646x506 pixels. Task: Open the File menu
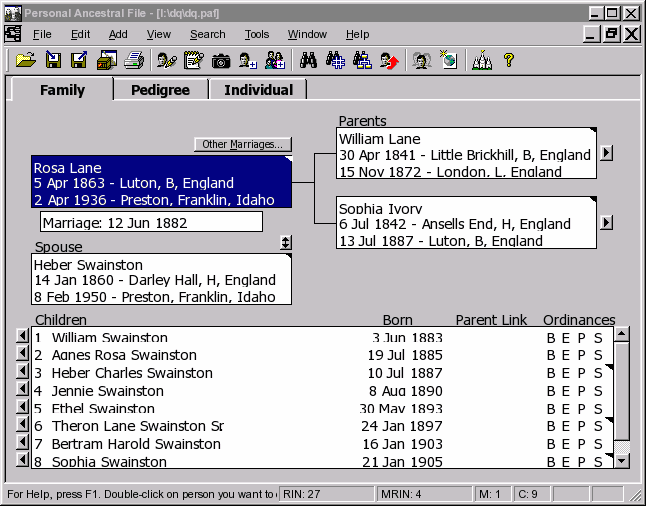pyautogui.click(x=42, y=34)
